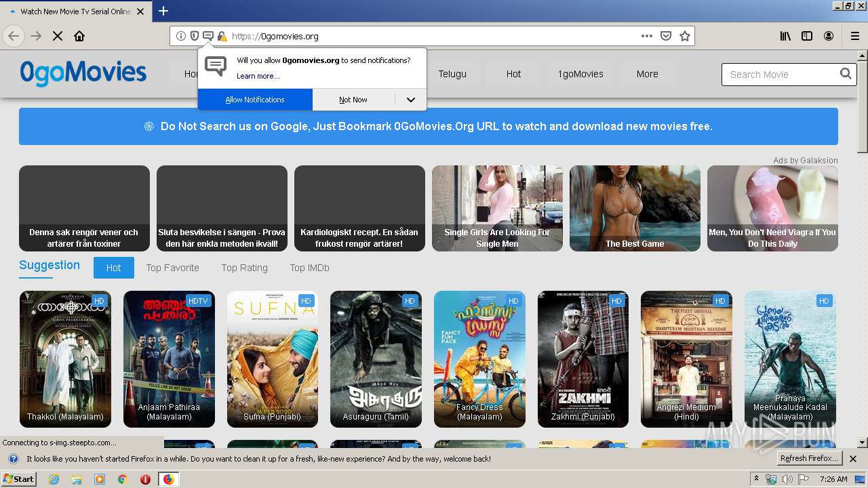The width and height of the screenshot is (868, 488).
Task: Open Zakhmi (Punjabi) movie poster
Action: coord(583,359)
